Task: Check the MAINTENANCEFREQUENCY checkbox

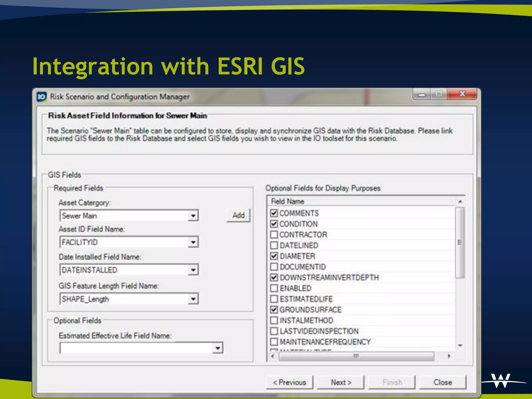Action: coord(274,342)
